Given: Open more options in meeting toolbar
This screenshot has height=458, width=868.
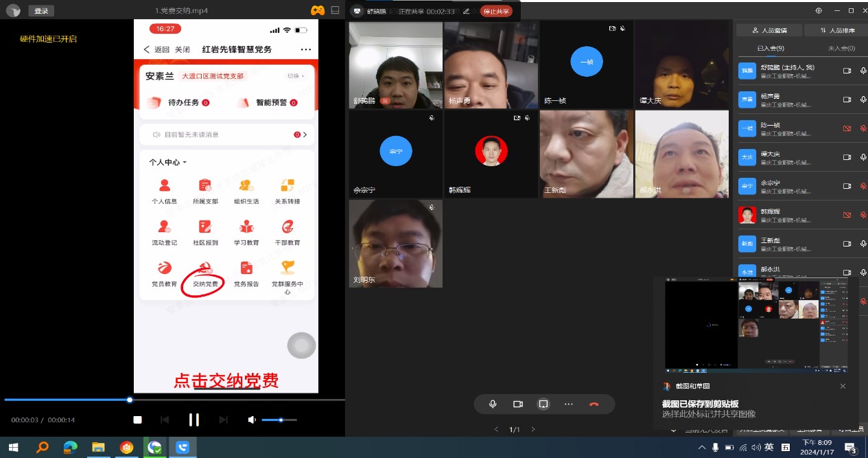Looking at the screenshot, I should [568, 404].
